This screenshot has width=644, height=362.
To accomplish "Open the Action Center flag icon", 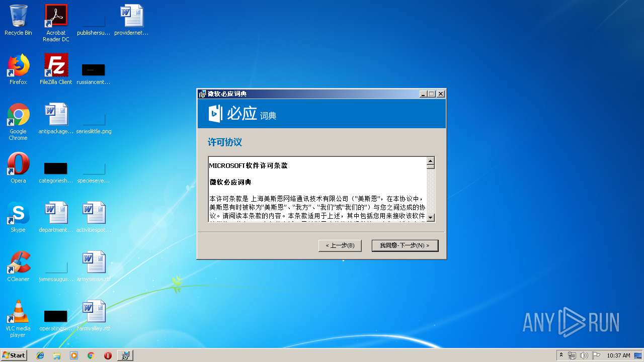I will click(596, 355).
